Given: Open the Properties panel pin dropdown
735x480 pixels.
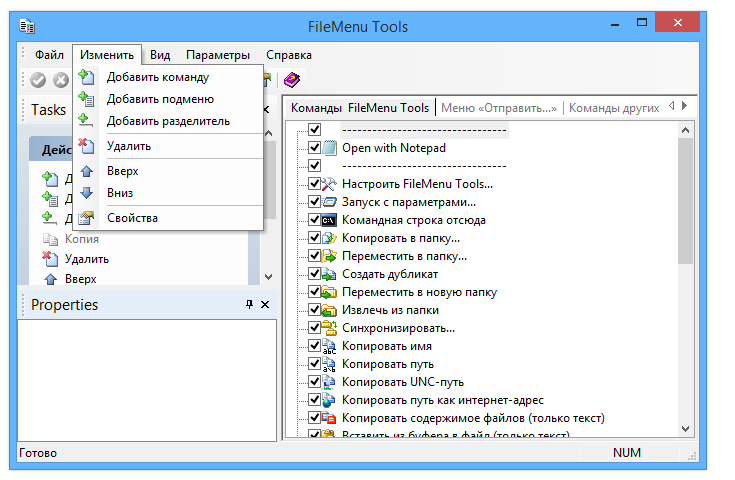Looking at the screenshot, I should point(249,304).
